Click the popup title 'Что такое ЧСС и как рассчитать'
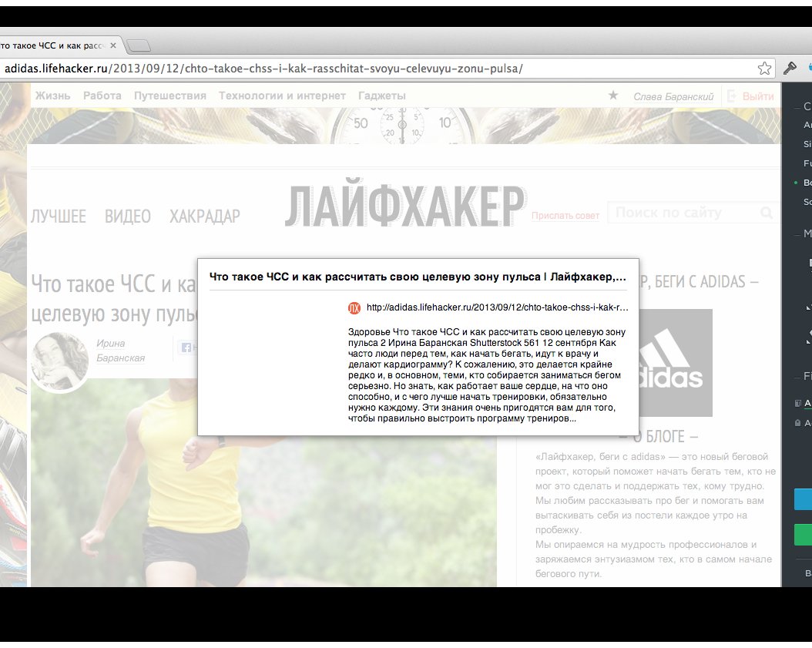 418,277
